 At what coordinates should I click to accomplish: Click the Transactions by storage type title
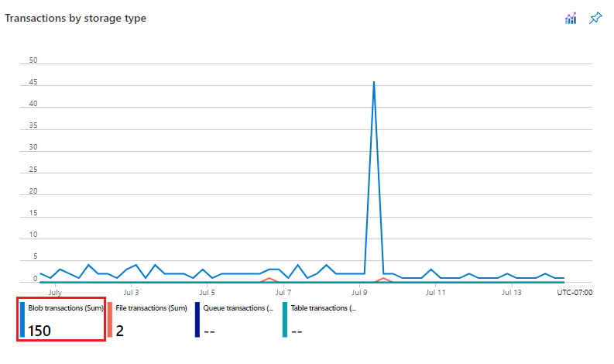[x=76, y=18]
